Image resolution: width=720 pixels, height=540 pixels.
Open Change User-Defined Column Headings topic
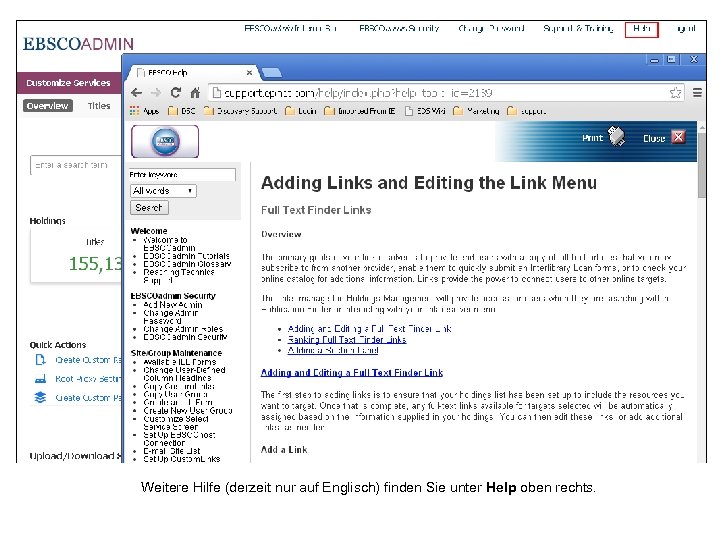click(x=184, y=374)
